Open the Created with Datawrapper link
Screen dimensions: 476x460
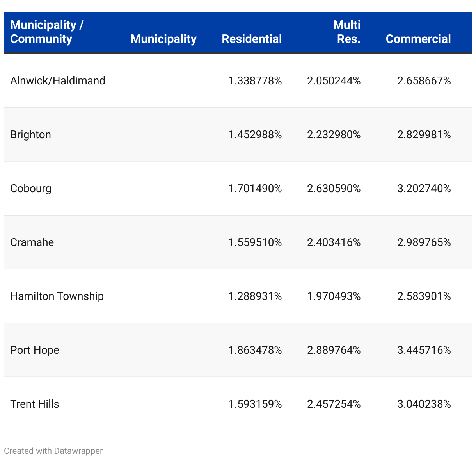point(53,451)
